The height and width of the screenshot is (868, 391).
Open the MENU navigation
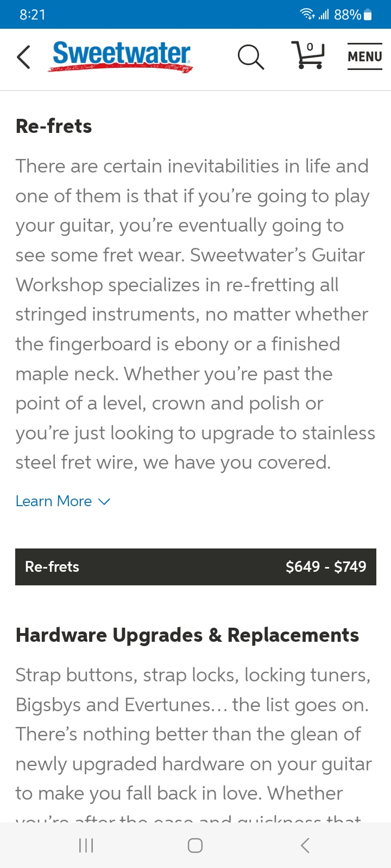coord(364,56)
